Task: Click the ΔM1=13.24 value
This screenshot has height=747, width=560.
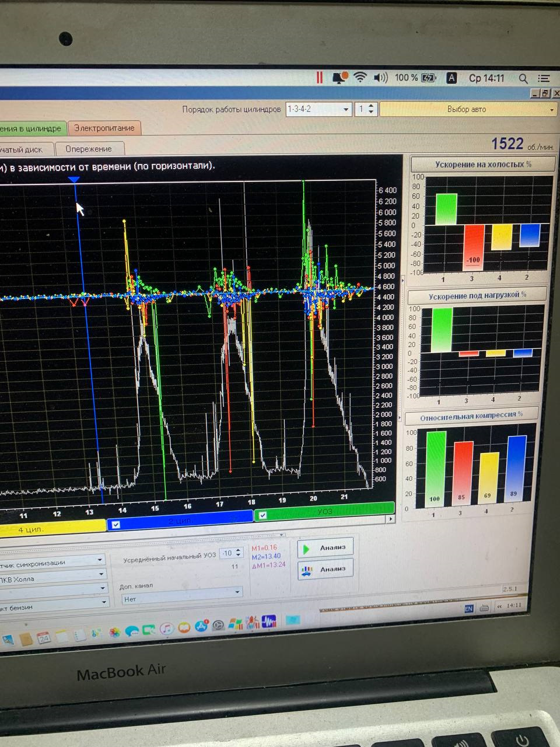Action: tap(268, 565)
